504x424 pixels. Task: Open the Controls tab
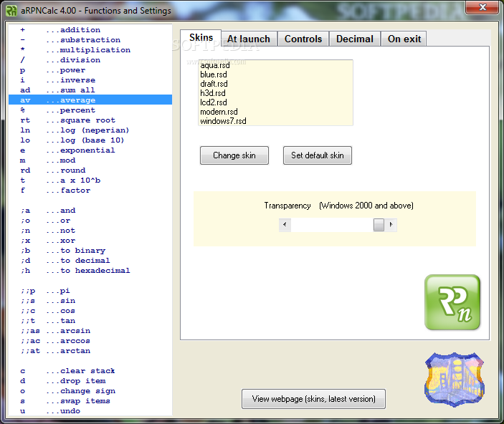click(303, 39)
